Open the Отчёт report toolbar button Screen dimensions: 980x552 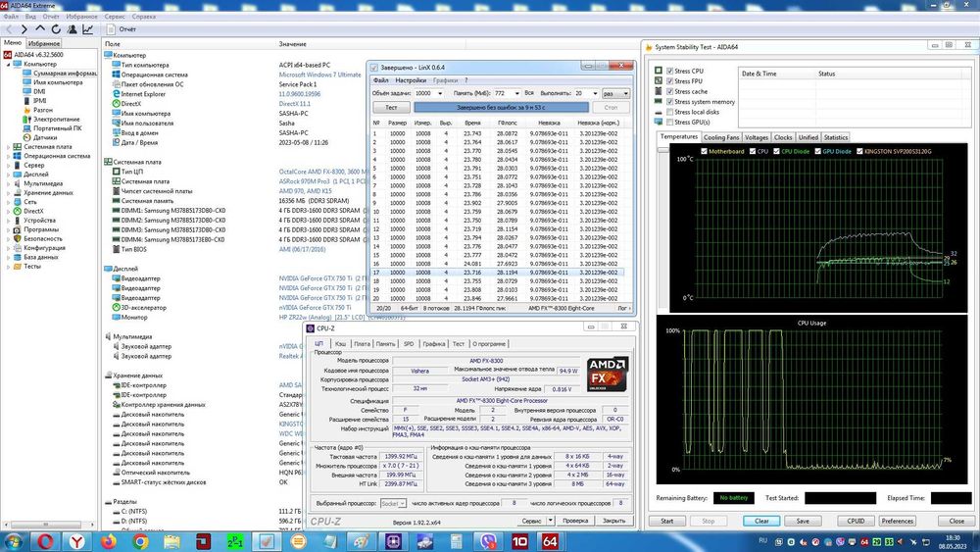tap(122, 29)
